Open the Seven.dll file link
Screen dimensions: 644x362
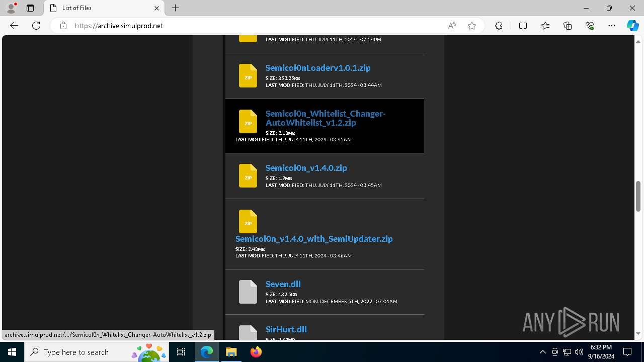point(283,284)
